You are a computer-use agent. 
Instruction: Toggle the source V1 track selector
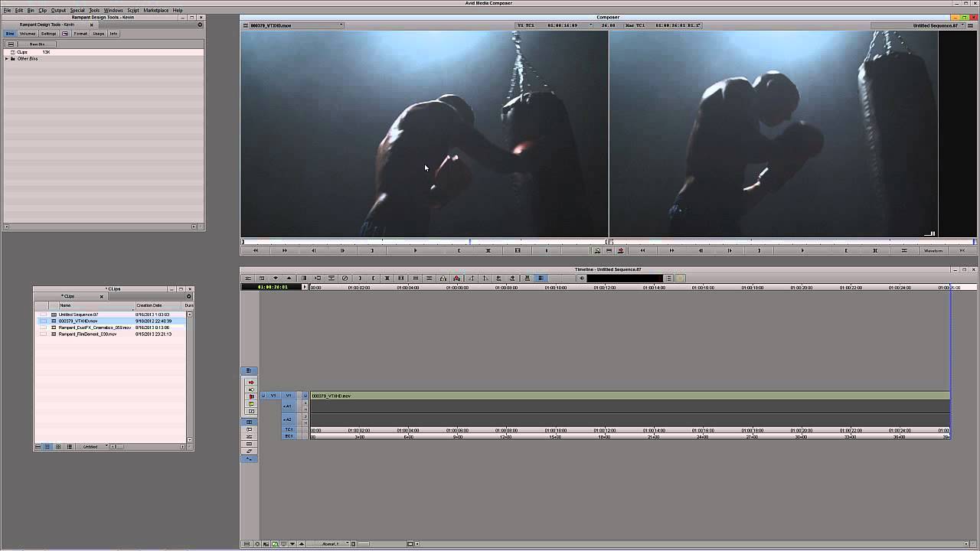273,396
